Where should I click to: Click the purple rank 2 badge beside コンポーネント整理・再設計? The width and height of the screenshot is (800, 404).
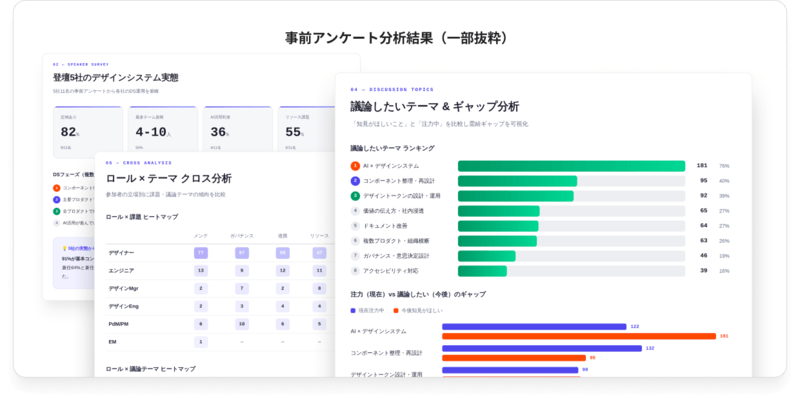355,181
